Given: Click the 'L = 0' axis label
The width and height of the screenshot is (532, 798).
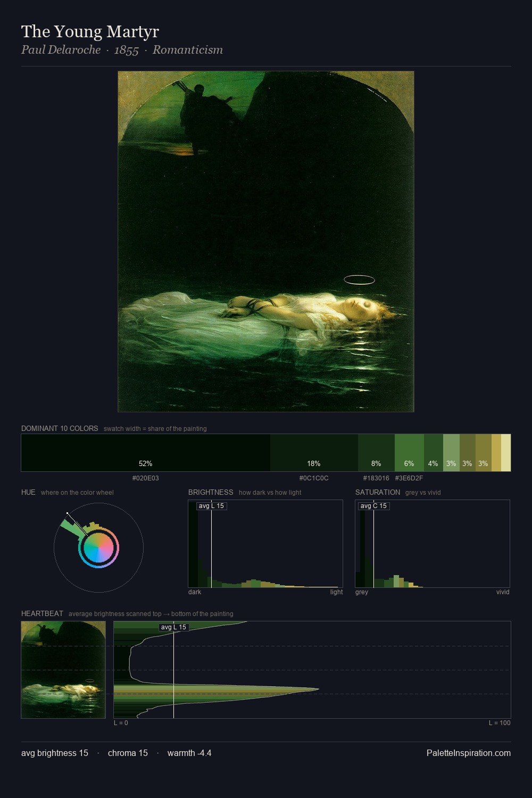Looking at the screenshot, I should coord(121,723).
